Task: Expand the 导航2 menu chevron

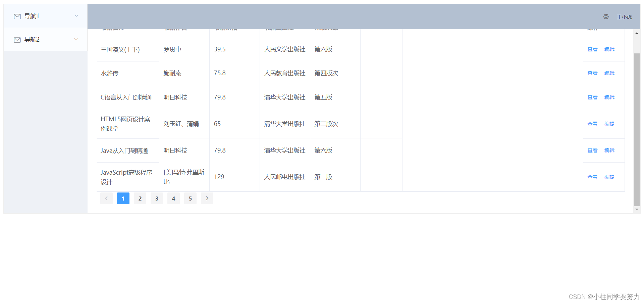Action: pyautogui.click(x=76, y=39)
